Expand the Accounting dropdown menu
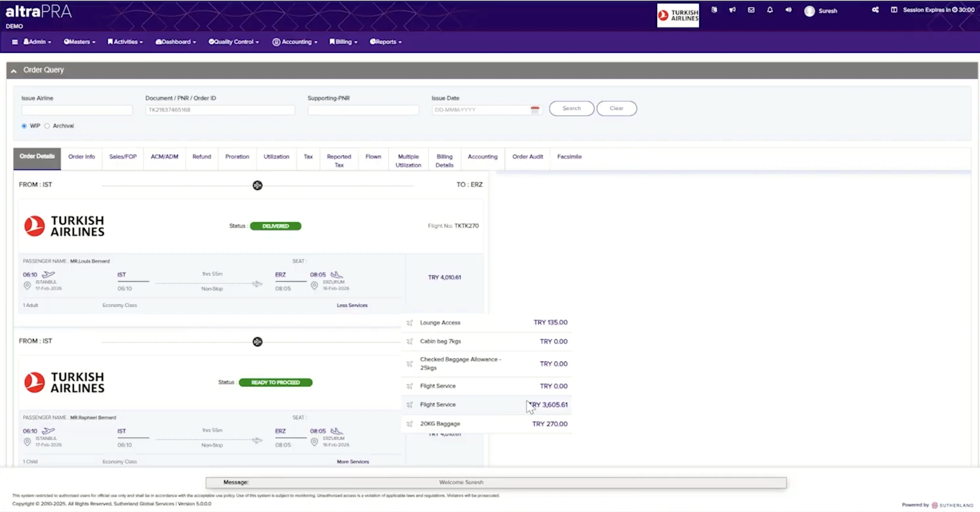 click(295, 42)
